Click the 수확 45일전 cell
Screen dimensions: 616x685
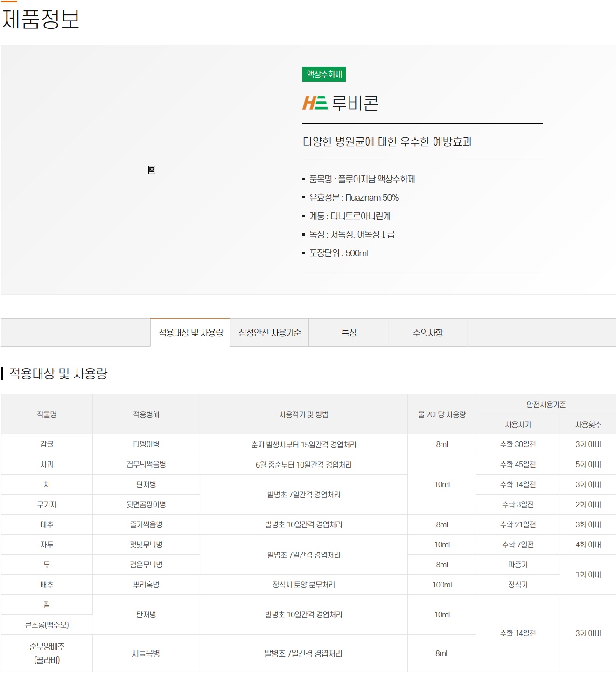coord(518,464)
